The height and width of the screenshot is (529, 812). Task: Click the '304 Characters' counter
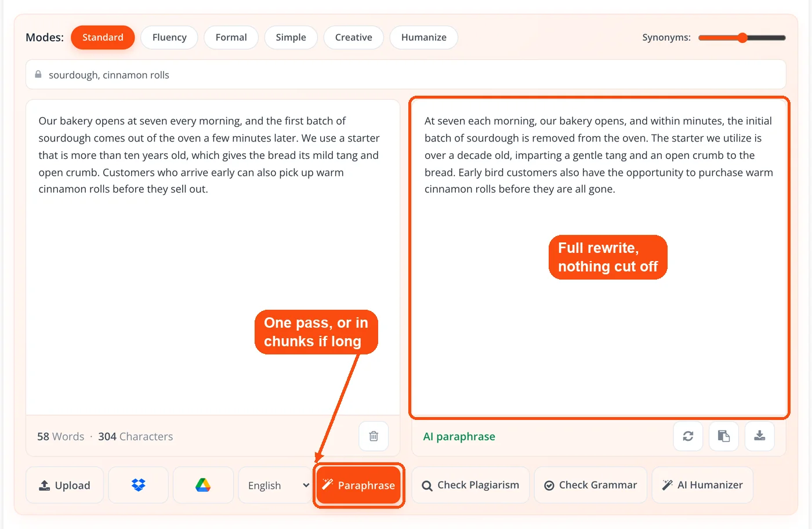135,436
